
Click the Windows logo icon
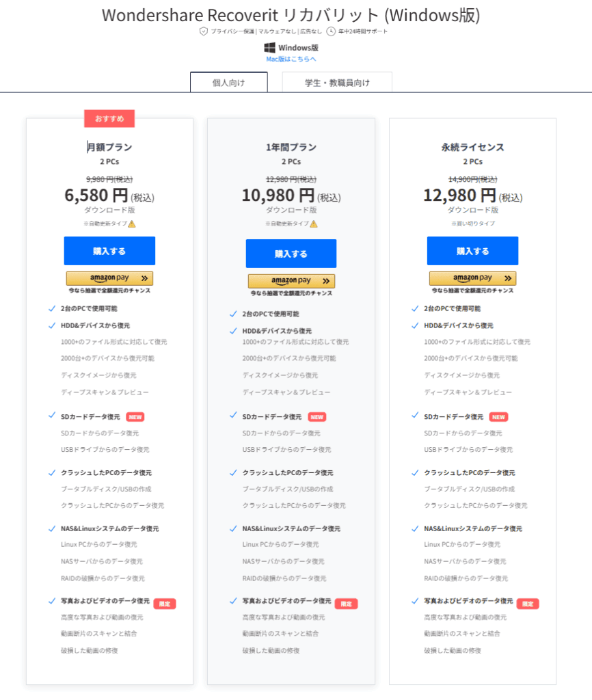click(270, 48)
